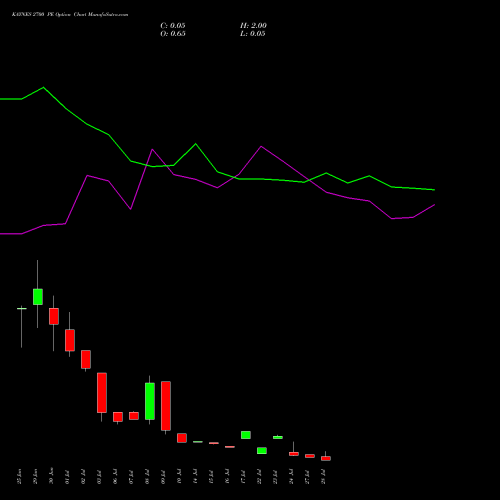Screen dimensions: 500x500
Task: Click the high value 'H: 2.00'
Action: 253,26
